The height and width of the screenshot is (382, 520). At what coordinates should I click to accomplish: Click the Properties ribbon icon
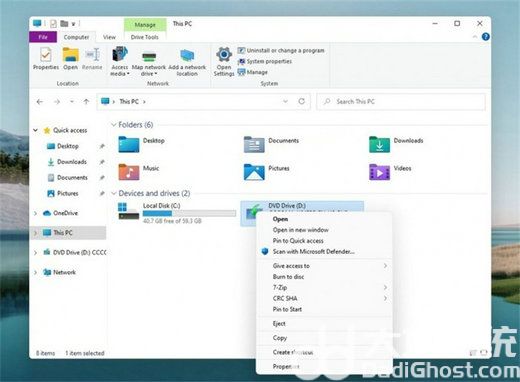click(x=46, y=54)
